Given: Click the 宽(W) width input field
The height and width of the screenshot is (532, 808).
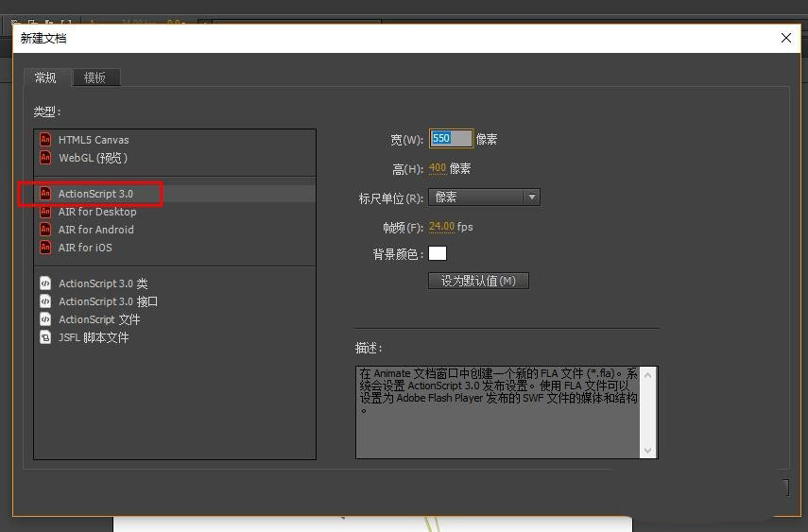Looking at the screenshot, I should pyautogui.click(x=451, y=138).
